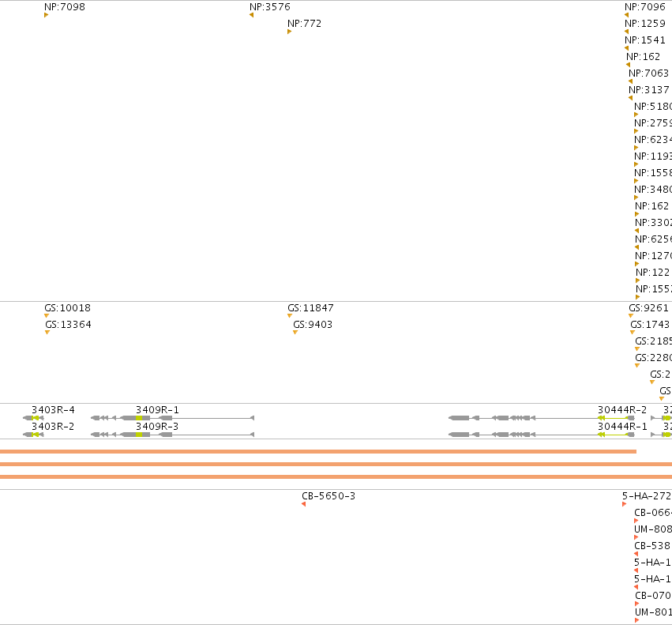Click the triangle marker under NP:1541
The width and height of the screenshot is (672, 625).
click(x=626, y=48)
